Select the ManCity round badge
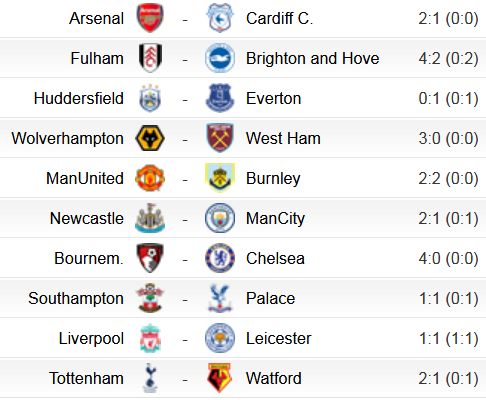 click(x=220, y=218)
